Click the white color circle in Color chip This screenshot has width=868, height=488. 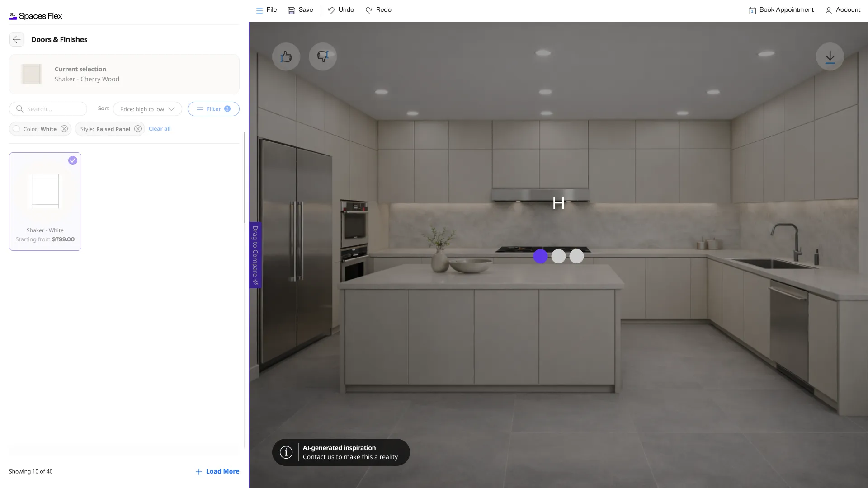tap(16, 129)
